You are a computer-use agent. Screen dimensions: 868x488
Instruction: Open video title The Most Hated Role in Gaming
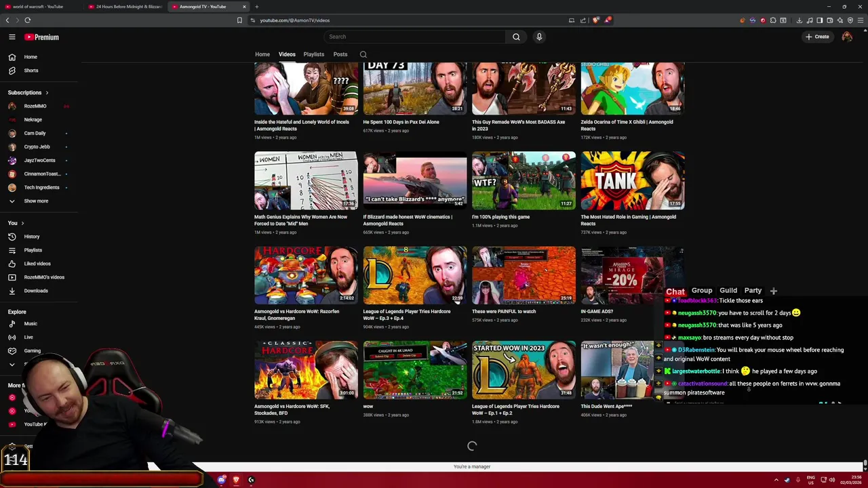point(628,220)
